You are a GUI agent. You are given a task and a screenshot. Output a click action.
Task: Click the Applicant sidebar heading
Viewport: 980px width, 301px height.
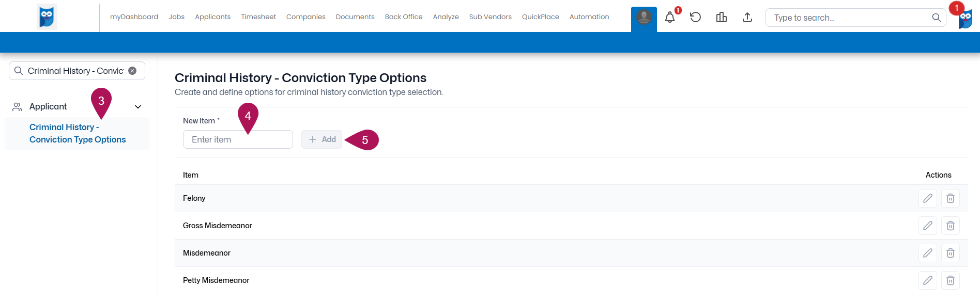point(48,106)
